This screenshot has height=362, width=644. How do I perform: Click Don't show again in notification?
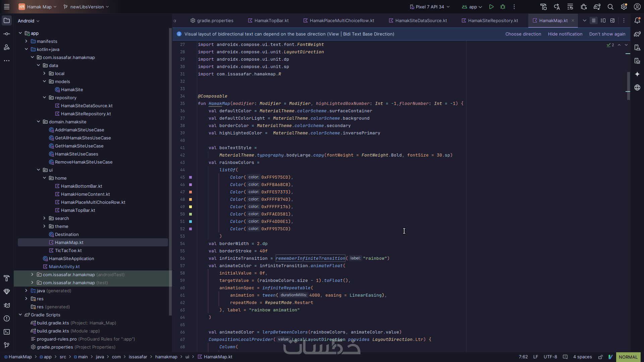click(607, 34)
